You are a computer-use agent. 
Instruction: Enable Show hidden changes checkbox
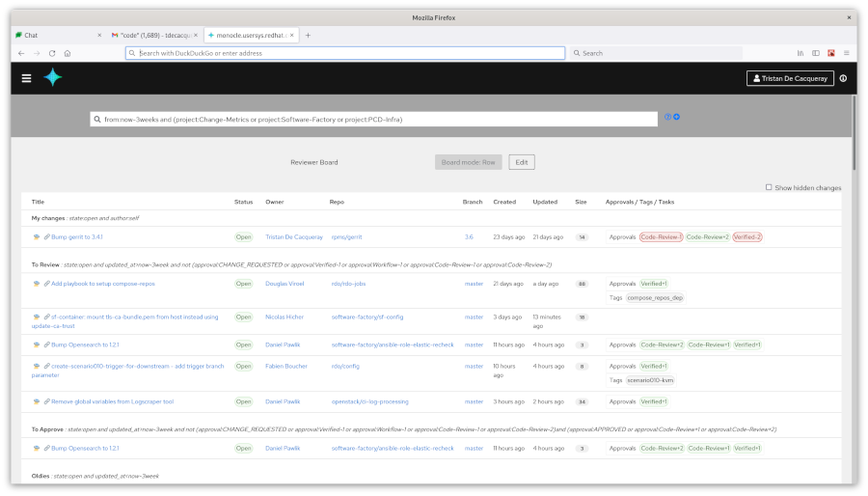tap(769, 187)
